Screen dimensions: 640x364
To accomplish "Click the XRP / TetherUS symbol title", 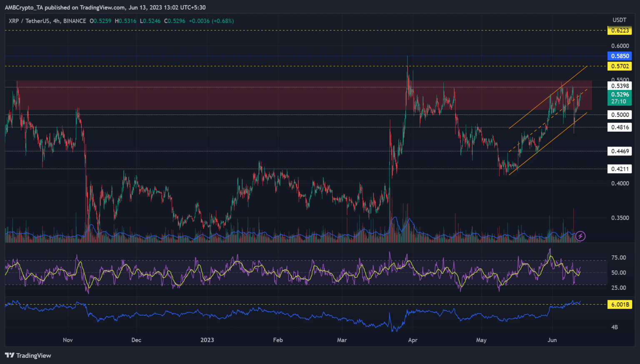I will pyautogui.click(x=47, y=21).
